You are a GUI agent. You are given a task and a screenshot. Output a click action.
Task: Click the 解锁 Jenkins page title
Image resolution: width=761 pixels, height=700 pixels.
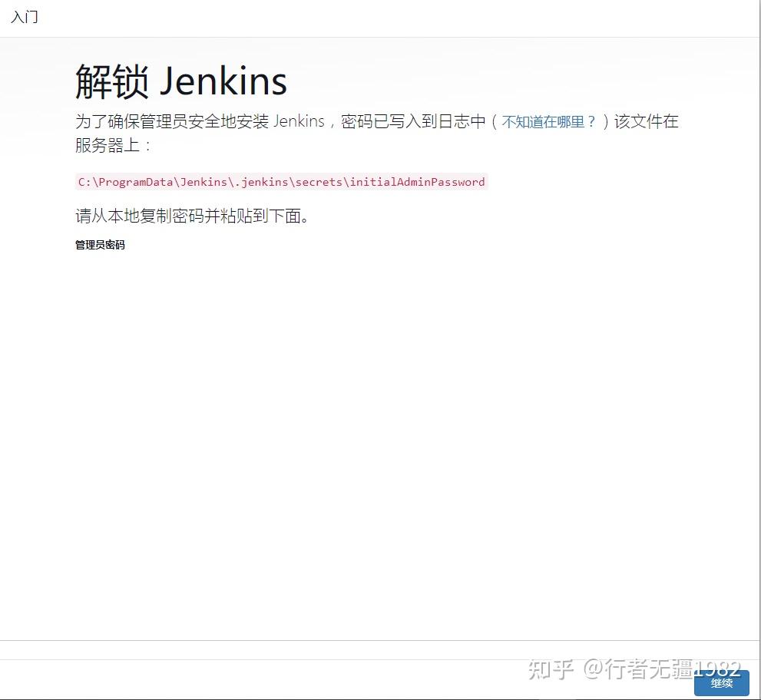(180, 80)
